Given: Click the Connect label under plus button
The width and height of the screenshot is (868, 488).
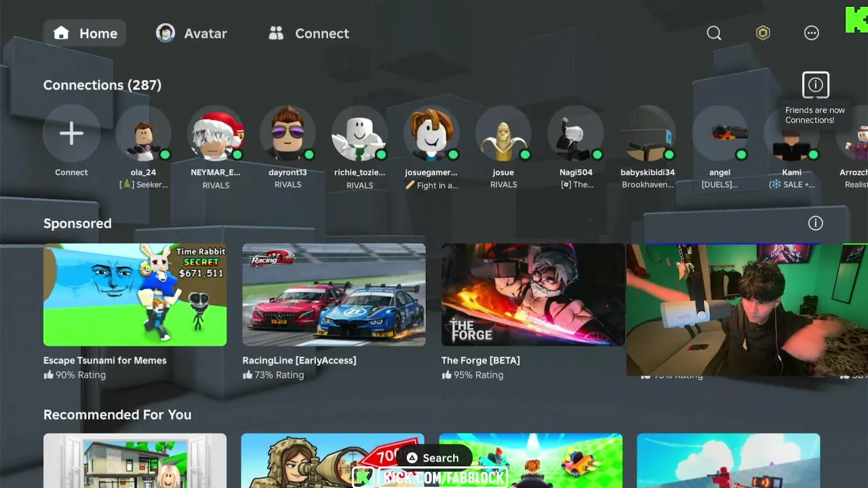Looking at the screenshot, I should [x=71, y=172].
